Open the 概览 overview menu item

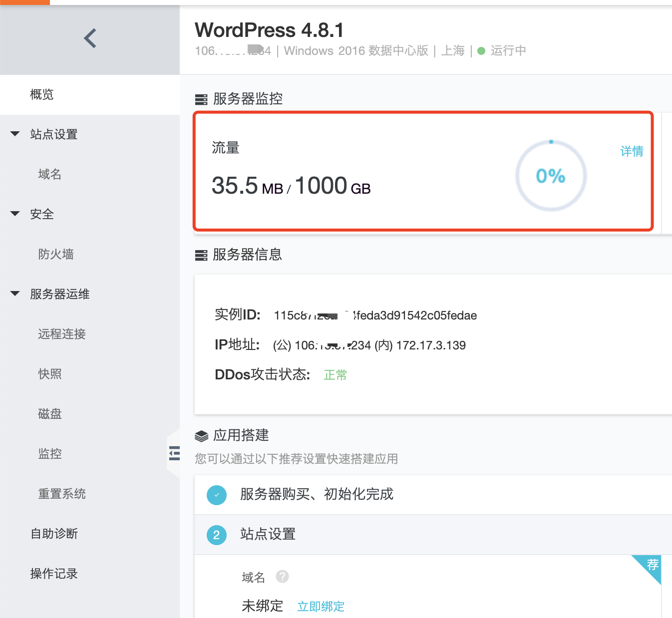click(90, 94)
